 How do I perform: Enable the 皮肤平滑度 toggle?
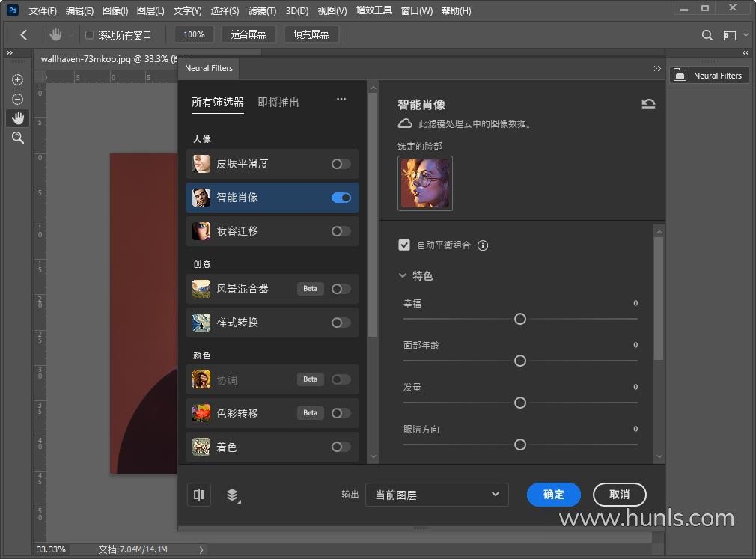(x=341, y=164)
